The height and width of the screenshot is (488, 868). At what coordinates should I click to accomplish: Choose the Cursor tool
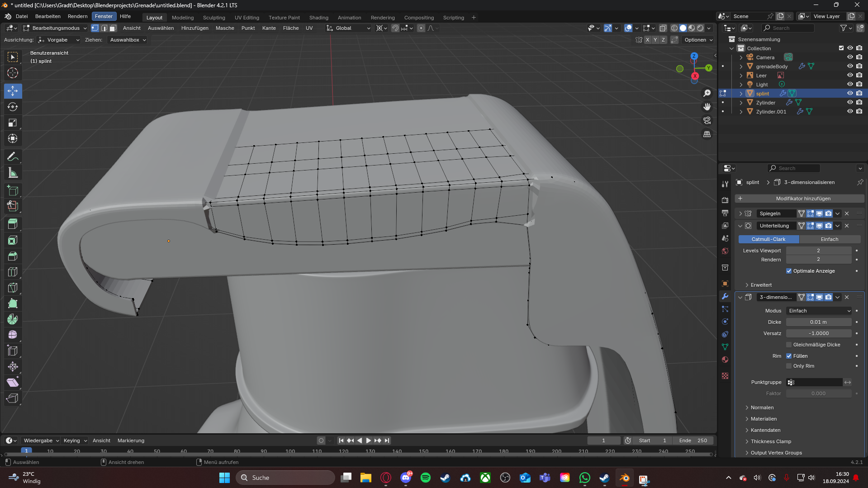tap(13, 73)
